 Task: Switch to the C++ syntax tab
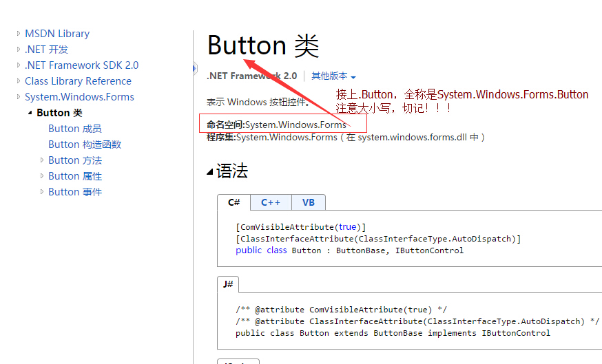271,202
